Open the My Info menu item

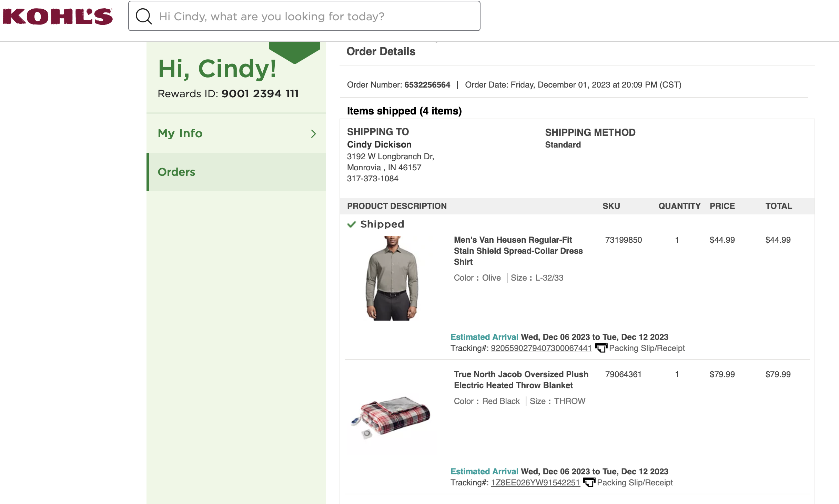coord(236,133)
